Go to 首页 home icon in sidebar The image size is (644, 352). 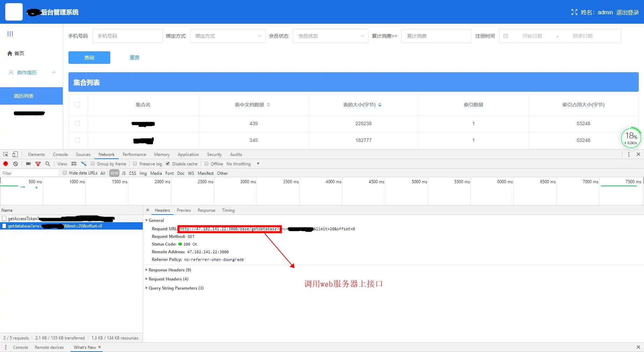click(x=10, y=53)
